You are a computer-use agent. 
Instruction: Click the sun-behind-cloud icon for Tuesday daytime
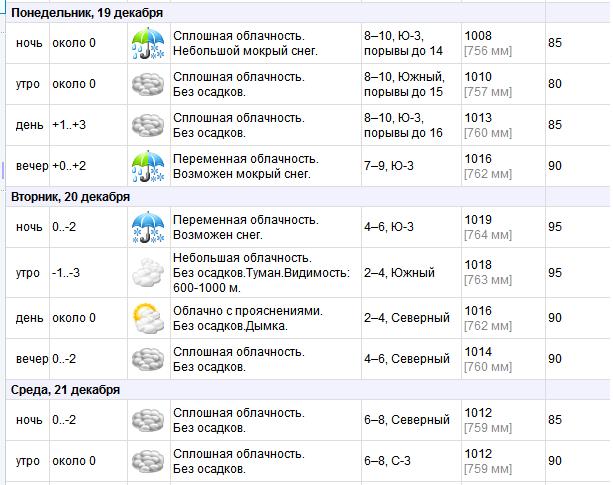[x=147, y=318]
